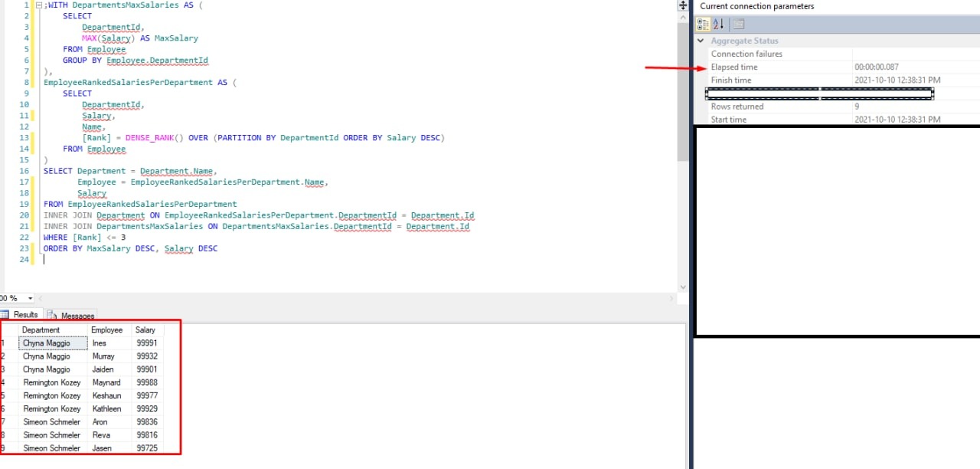The width and height of the screenshot is (980, 469).
Task: Select the salary cell 99816
Action: (x=148, y=435)
